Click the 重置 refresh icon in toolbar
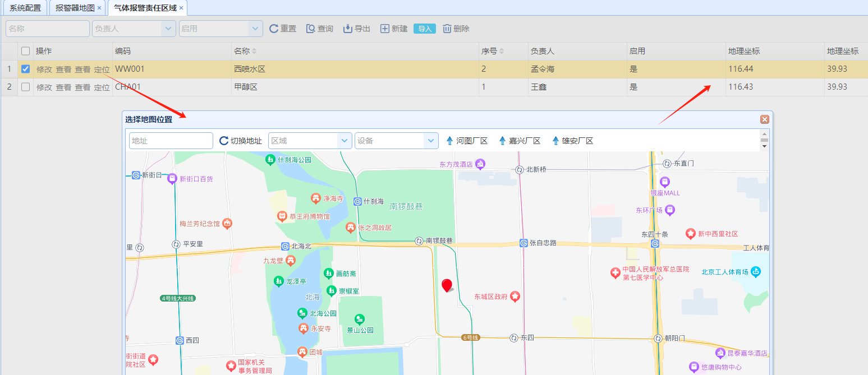 274,29
